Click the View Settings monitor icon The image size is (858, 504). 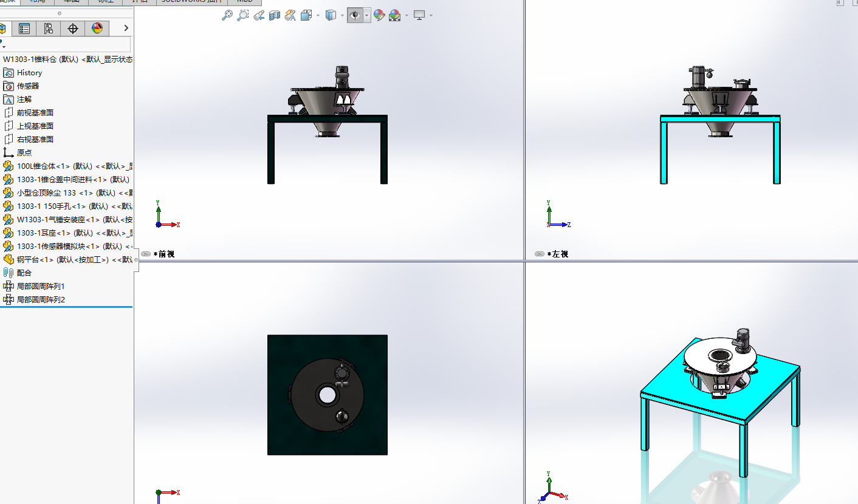tap(419, 15)
